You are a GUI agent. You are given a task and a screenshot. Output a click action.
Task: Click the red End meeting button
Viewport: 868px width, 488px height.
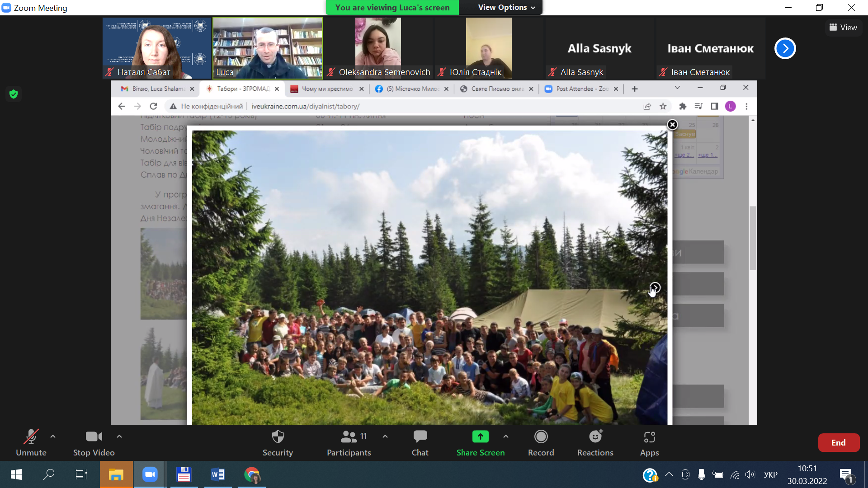coord(838,443)
